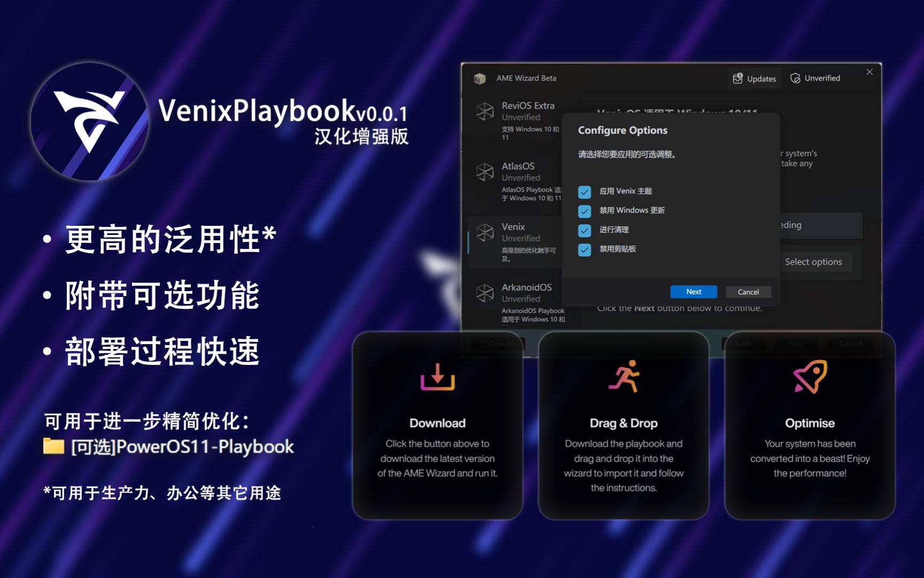Viewport: 924px width, 578px height.
Task: Click the rocket Optimise icon
Action: [x=810, y=377]
